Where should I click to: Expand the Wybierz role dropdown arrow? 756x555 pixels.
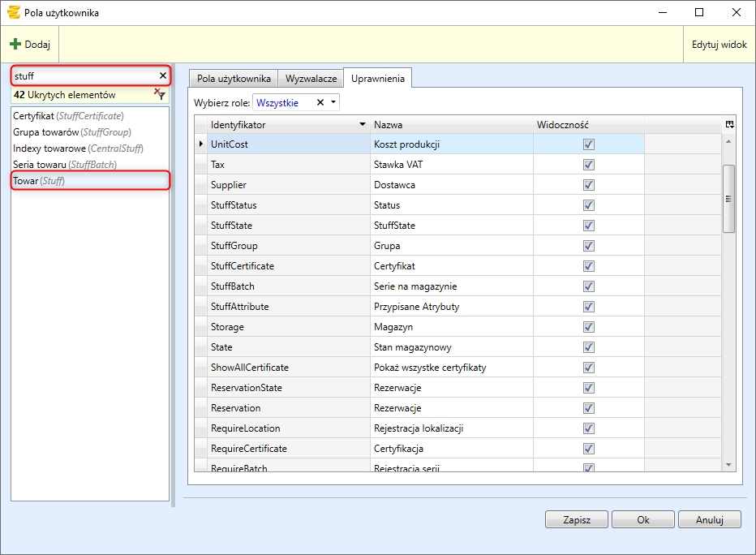pos(333,103)
